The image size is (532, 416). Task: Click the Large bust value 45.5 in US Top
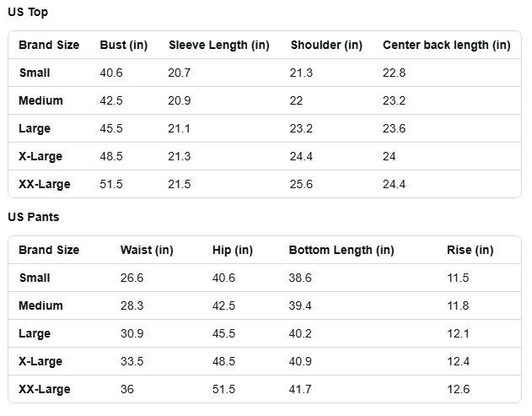tap(111, 128)
